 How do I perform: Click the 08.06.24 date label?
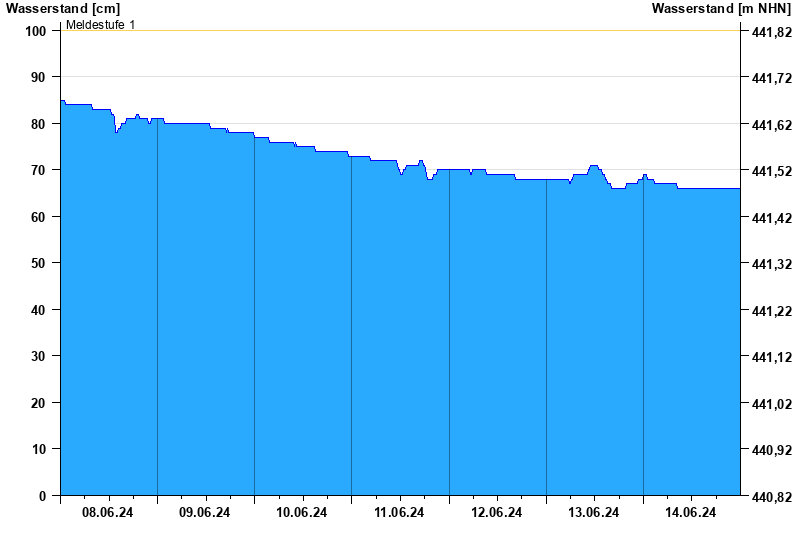click(x=107, y=512)
